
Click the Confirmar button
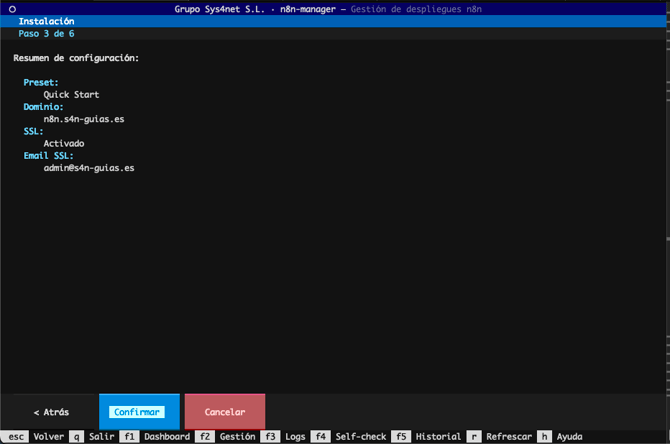point(138,412)
